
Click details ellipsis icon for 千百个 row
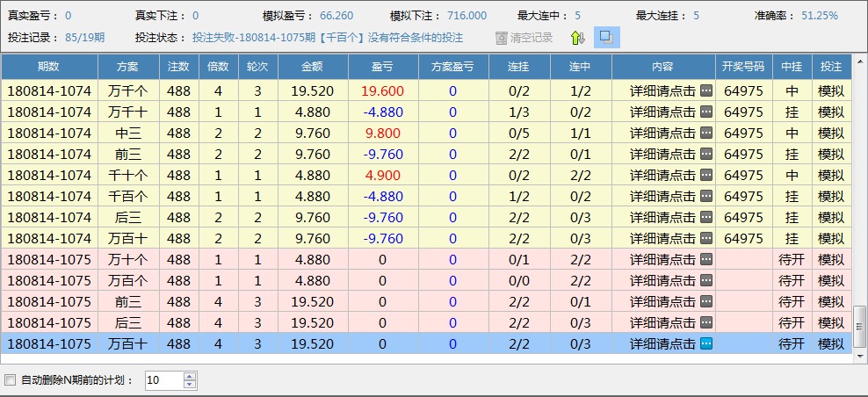705,196
